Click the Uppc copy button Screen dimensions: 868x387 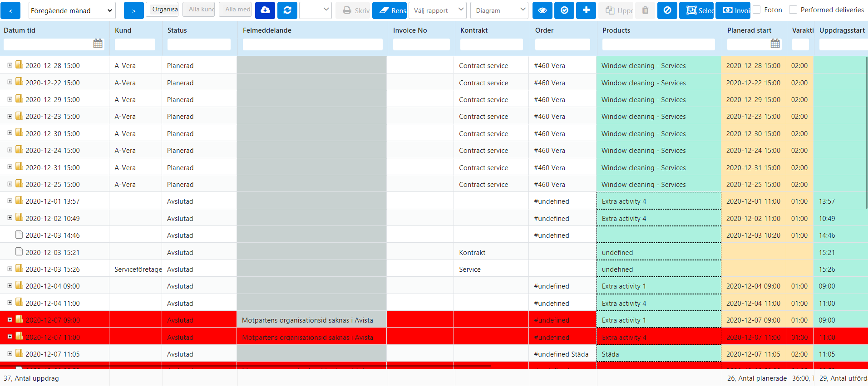coord(616,10)
